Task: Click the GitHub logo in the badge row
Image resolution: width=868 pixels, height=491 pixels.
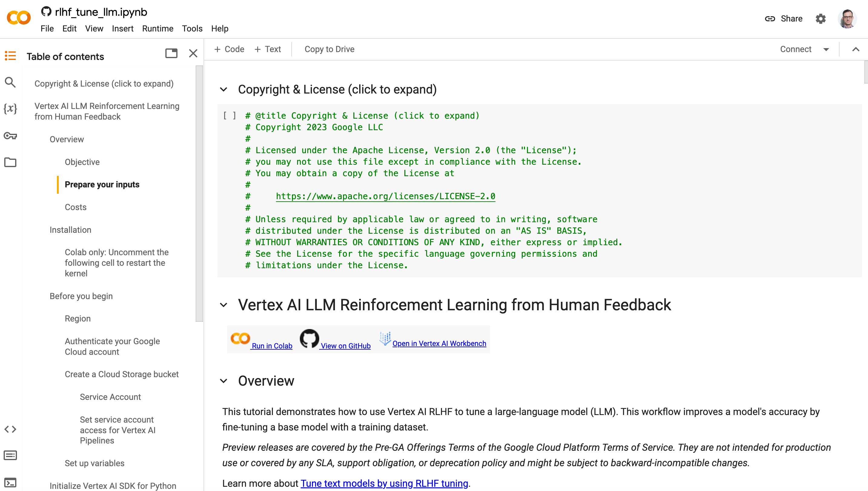Action: 309,338
